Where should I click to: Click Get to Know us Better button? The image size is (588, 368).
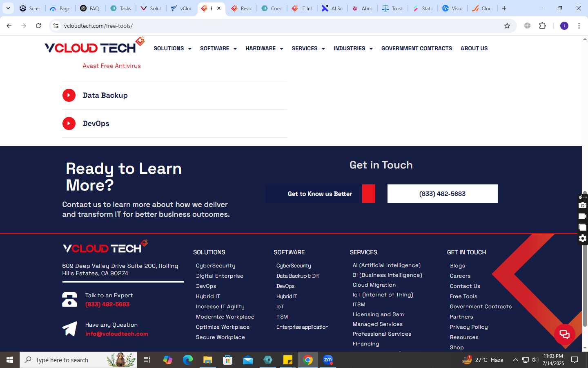coord(320,194)
